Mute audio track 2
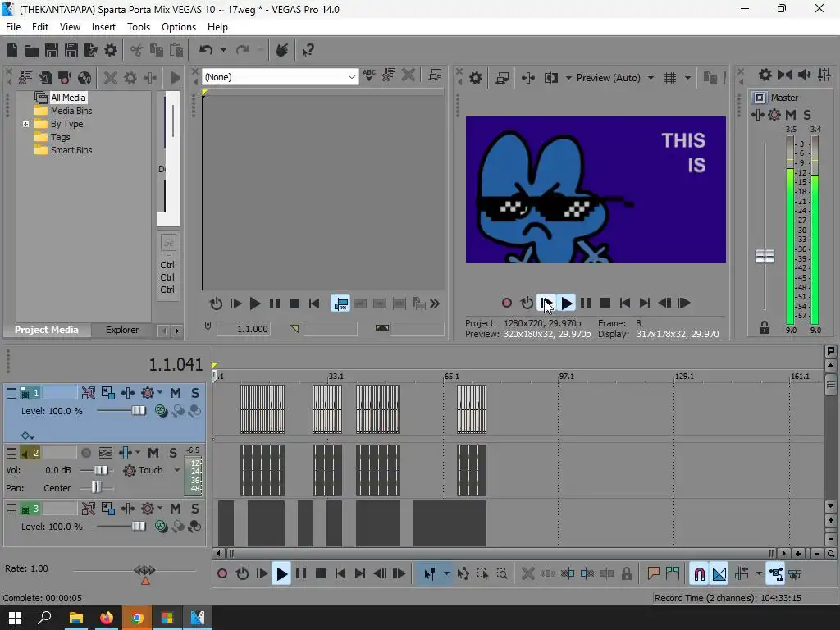The width and height of the screenshot is (840, 630). click(153, 453)
